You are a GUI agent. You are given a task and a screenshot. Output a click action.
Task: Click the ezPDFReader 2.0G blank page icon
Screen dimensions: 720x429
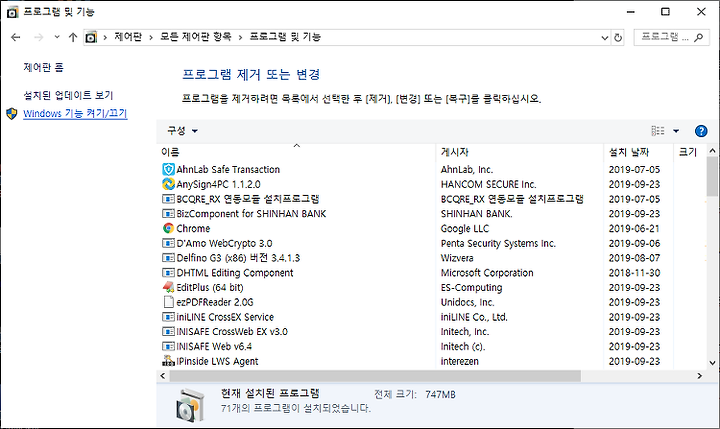tap(169, 302)
